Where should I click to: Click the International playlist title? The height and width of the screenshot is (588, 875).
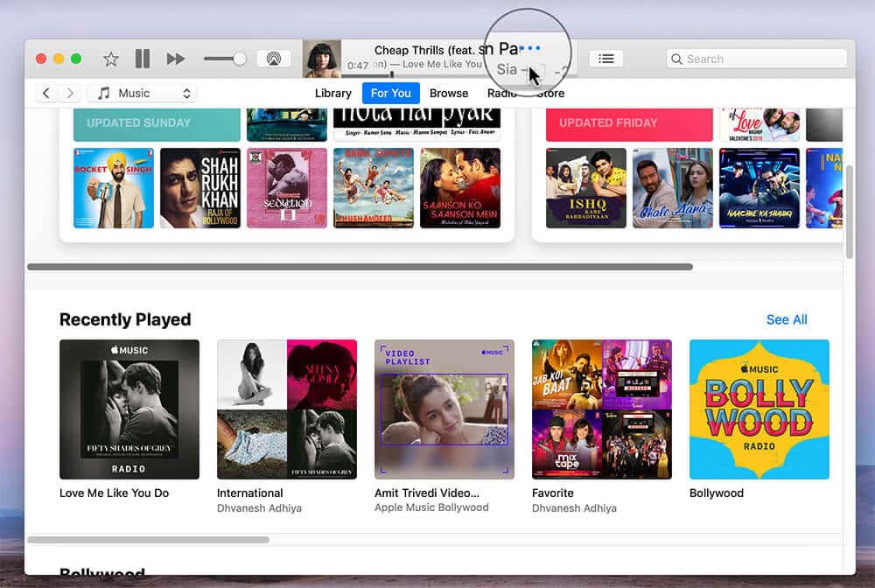pos(250,493)
